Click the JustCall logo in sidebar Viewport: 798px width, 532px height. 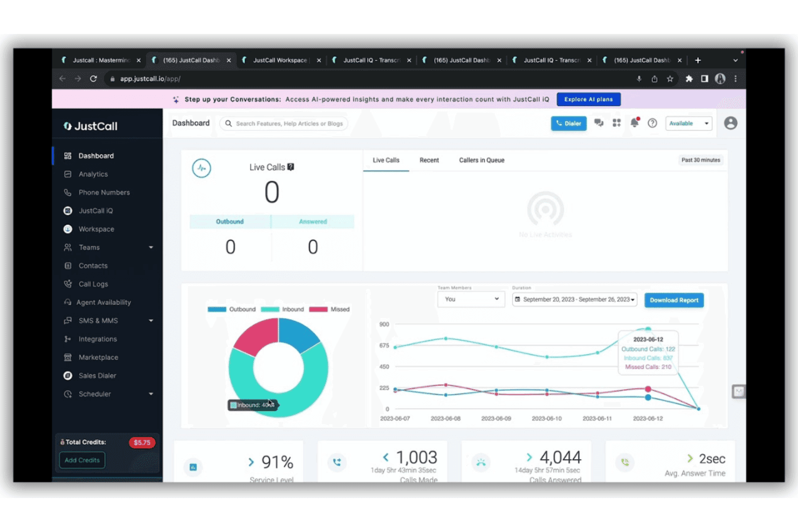pos(91,126)
